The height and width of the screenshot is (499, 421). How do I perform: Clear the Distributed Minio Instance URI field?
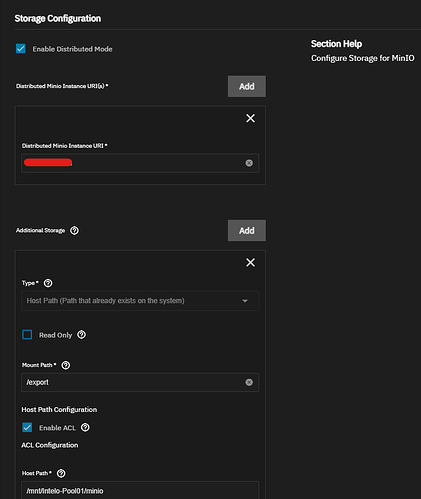[249, 163]
